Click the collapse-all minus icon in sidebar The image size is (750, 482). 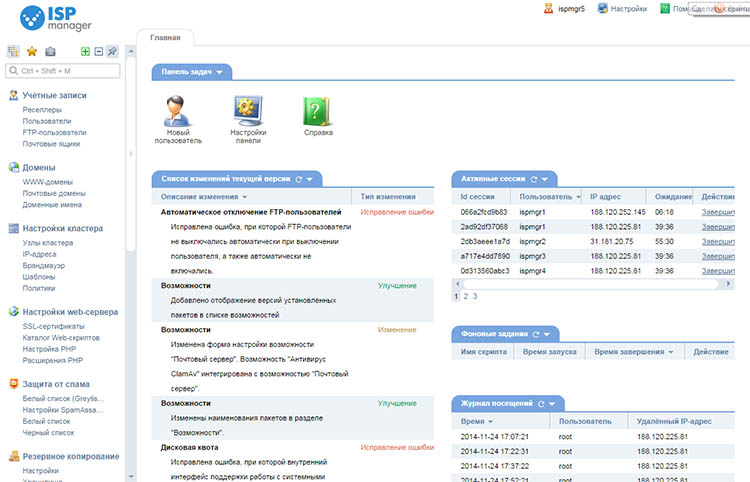click(99, 51)
